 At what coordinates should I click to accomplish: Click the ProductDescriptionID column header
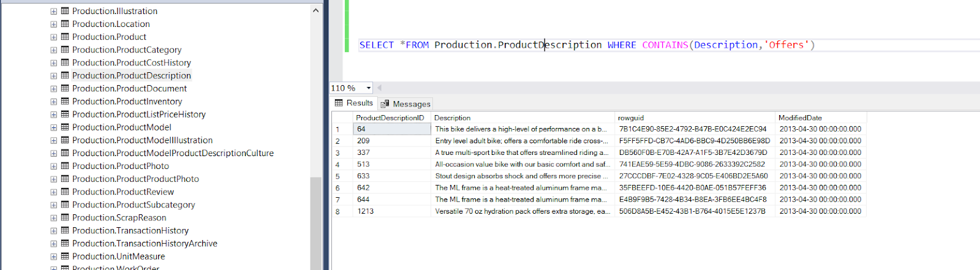[x=390, y=118]
